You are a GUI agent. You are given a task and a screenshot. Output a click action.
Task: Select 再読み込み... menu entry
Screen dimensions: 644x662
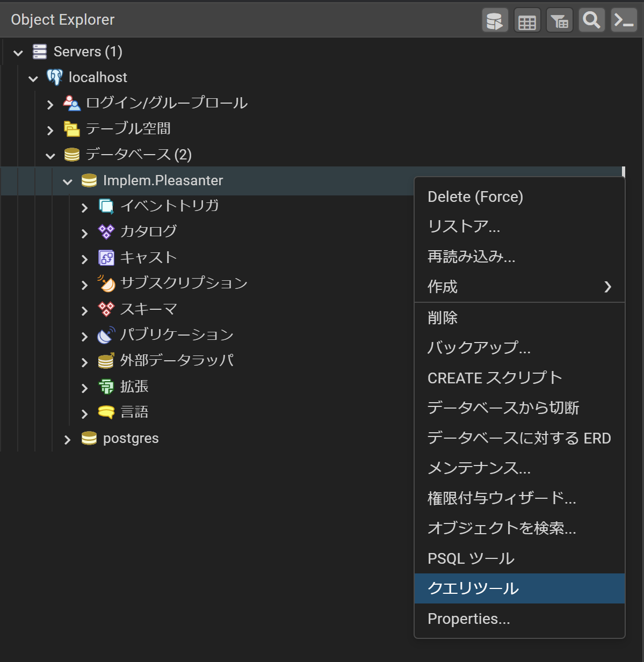519,257
